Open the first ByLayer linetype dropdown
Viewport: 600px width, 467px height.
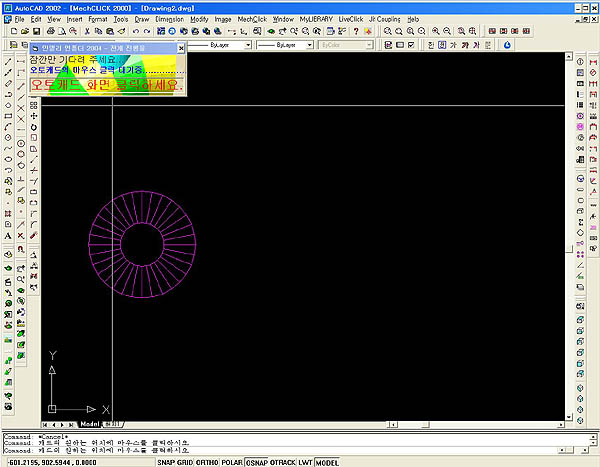(x=248, y=45)
